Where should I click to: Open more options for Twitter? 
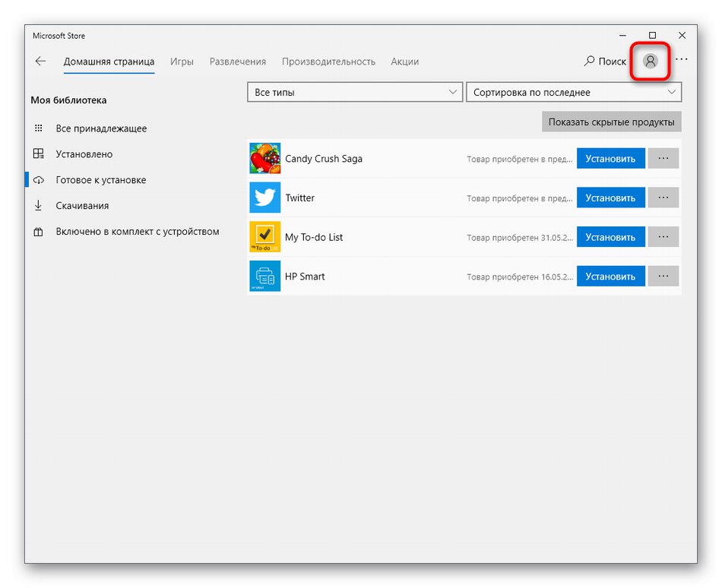coord(663,198)
